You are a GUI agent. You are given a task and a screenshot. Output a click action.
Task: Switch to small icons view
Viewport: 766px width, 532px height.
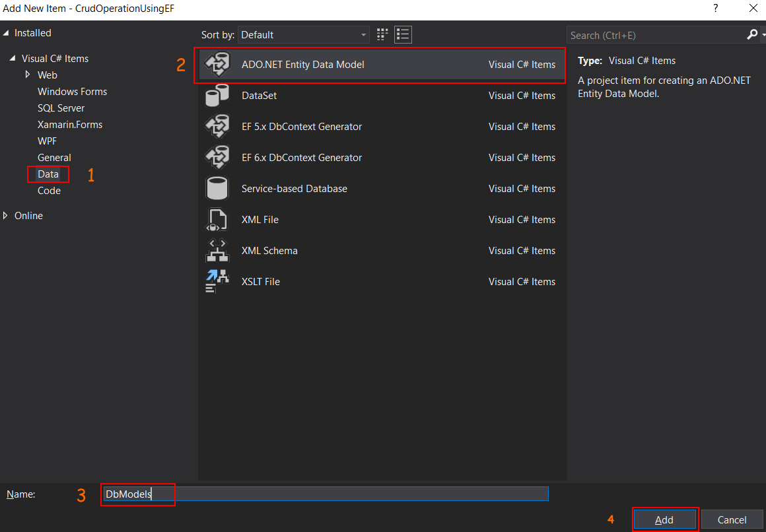pos(403,34)
